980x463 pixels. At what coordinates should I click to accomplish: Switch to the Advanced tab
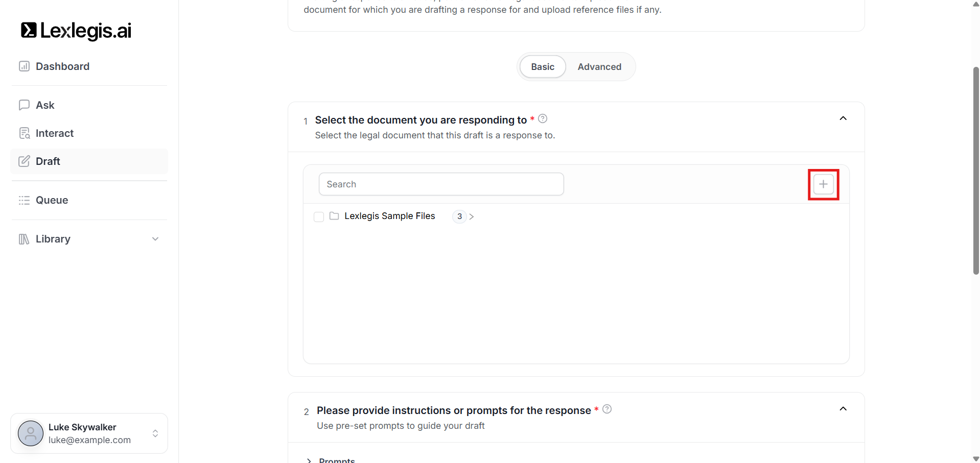tap(599, 67)
